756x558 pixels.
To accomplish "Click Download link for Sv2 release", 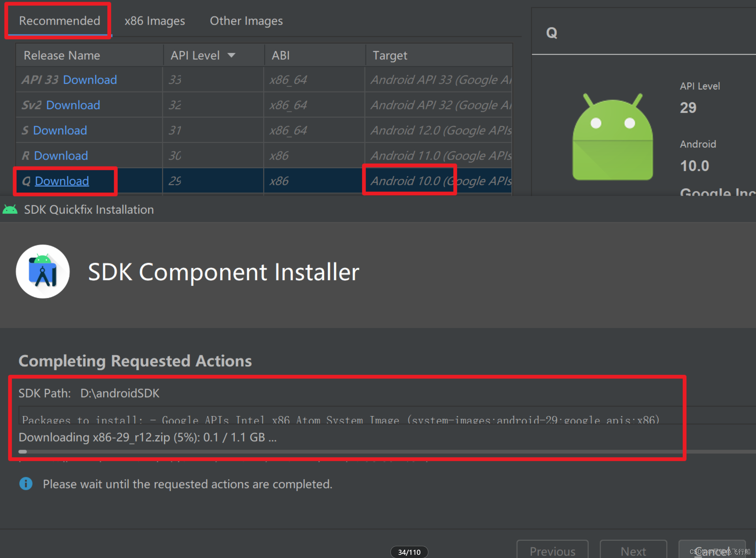I will tap(73, 105).
